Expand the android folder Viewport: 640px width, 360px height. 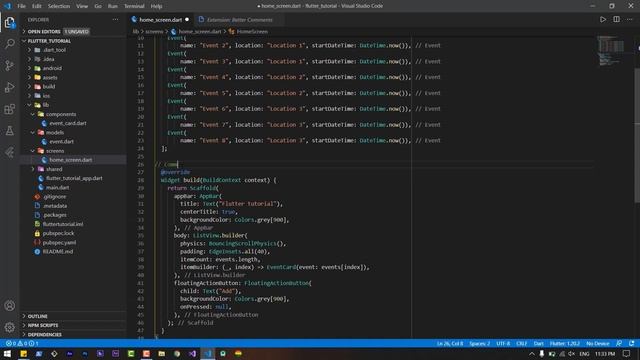pyautogui.click(x=73, y=68)
